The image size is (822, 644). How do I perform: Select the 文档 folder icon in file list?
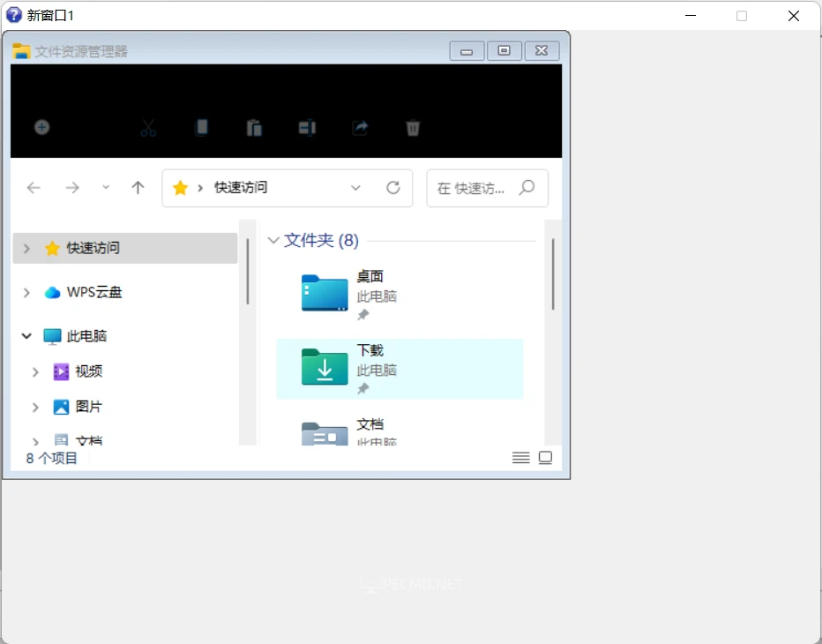325,434
